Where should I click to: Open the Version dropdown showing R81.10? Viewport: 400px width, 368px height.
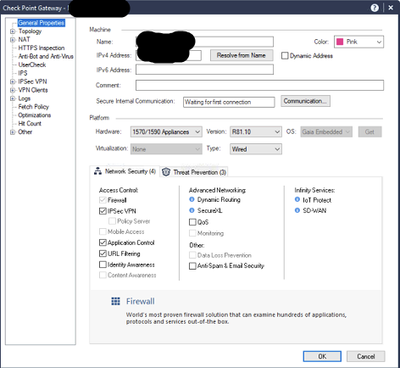coord(256,132)
